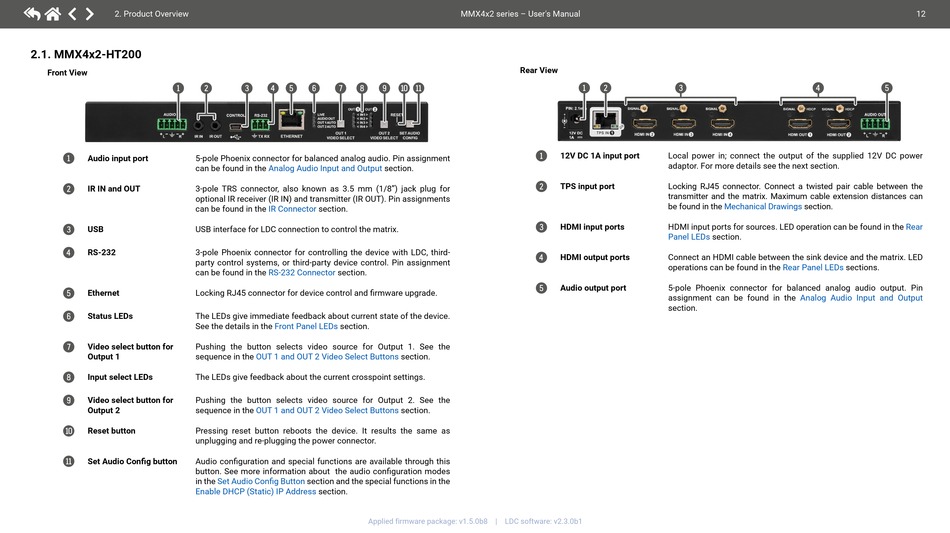Viewport: 950px width, 533px height.
Task: Follow the 'Rear Panel LEDs' link in HDMI output ports
Action: tap(812, 267)
